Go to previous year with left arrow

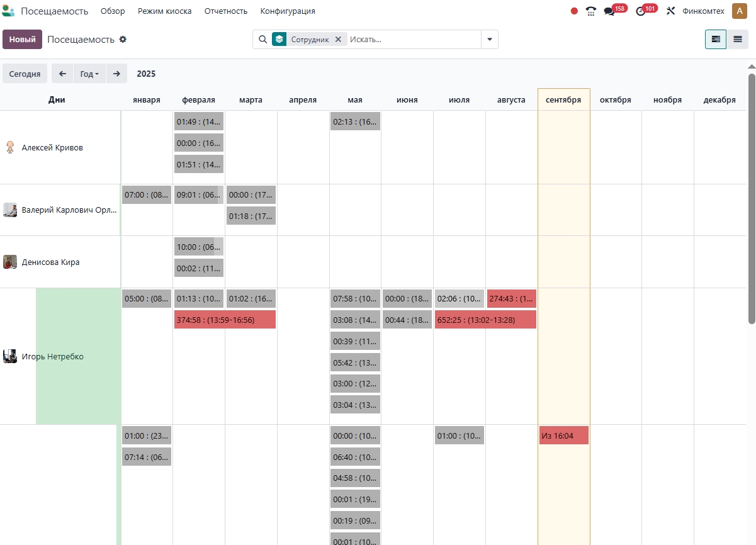click(x=62, y=74)
